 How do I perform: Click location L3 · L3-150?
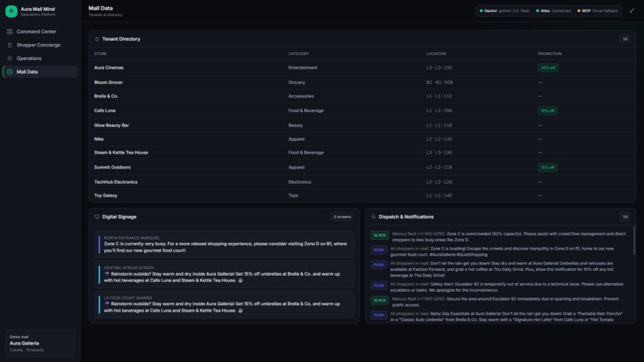[x=439, y=68]
